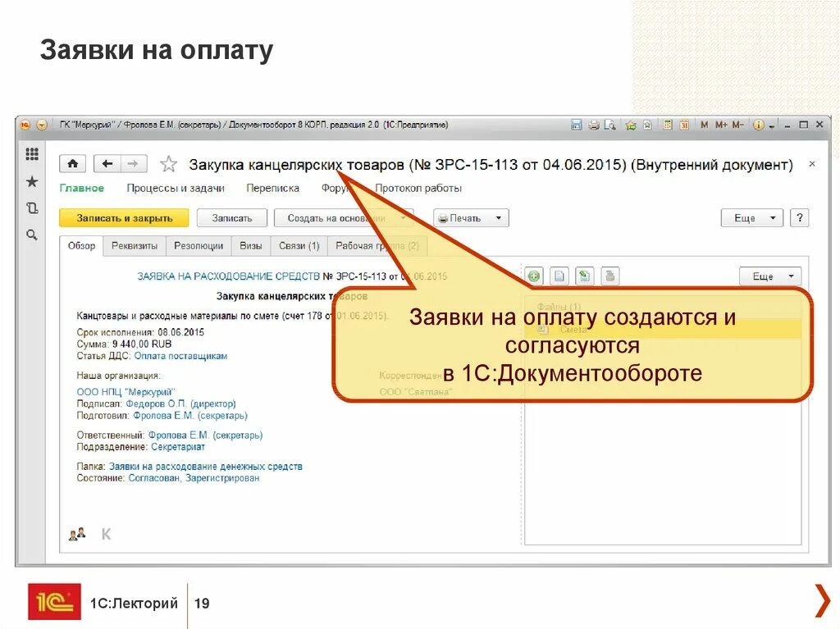Open folder Заявки на расходование денежных средств
Viewport: 840px width, 629px height.
(x=206, y=467)
